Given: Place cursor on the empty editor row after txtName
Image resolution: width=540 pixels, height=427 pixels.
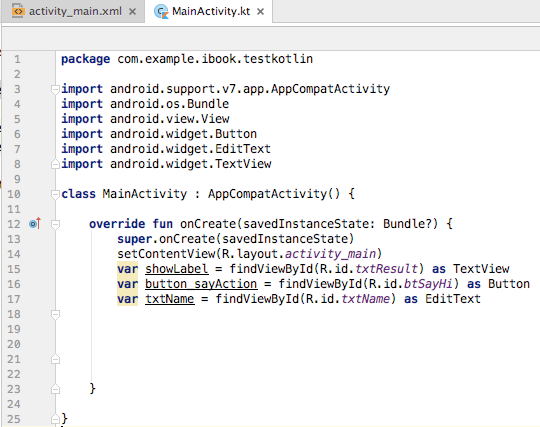Looking at the screenshot, I should click(x=296, y=314).
